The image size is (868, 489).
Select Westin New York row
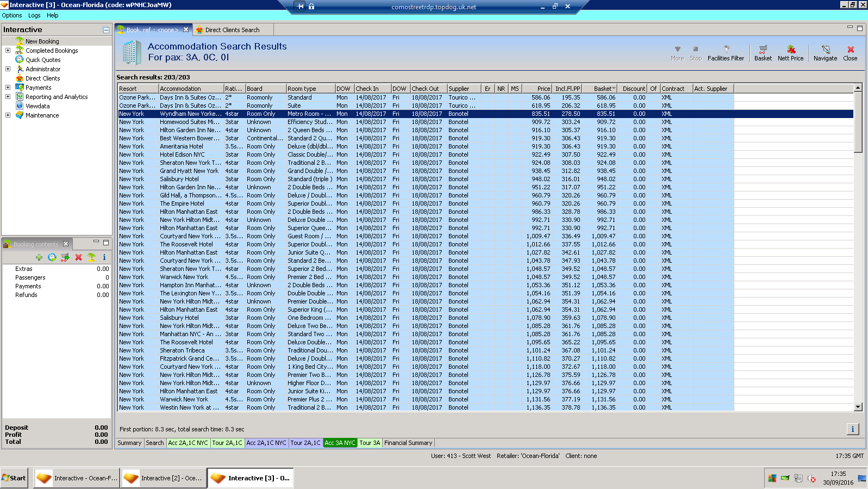(x=485, y=407)
